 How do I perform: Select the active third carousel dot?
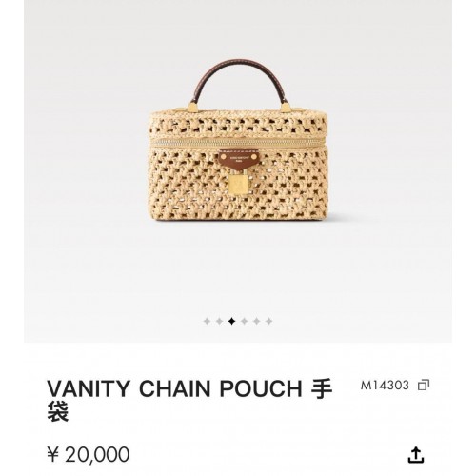click(x=232, y=321)
